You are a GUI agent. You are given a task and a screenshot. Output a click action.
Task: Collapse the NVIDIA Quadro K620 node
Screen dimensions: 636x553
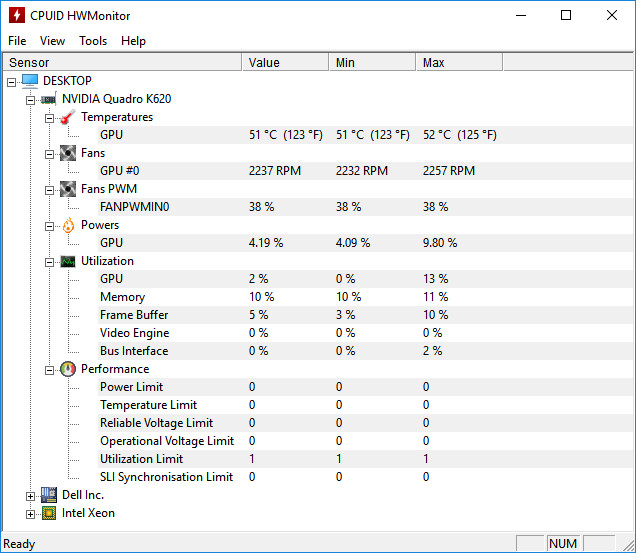(x=30, y=100)
